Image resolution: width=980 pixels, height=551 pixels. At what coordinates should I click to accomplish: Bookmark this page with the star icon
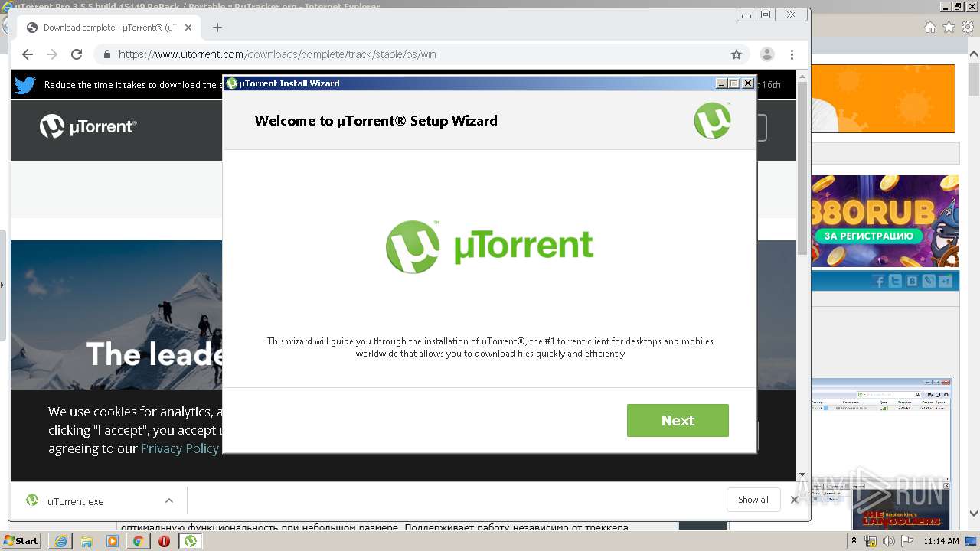click(x=737, y=54)
